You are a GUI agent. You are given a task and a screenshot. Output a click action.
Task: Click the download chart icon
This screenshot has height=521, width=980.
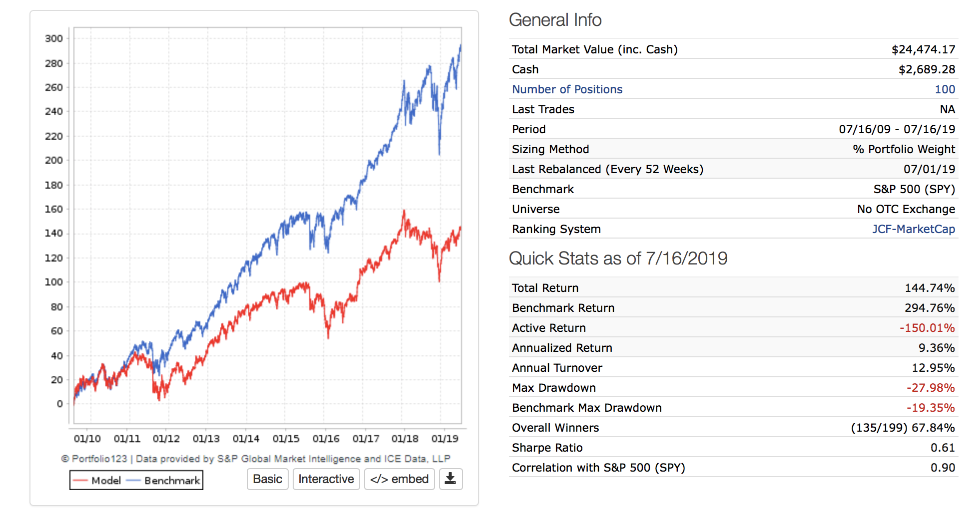[x=451, y=479]
